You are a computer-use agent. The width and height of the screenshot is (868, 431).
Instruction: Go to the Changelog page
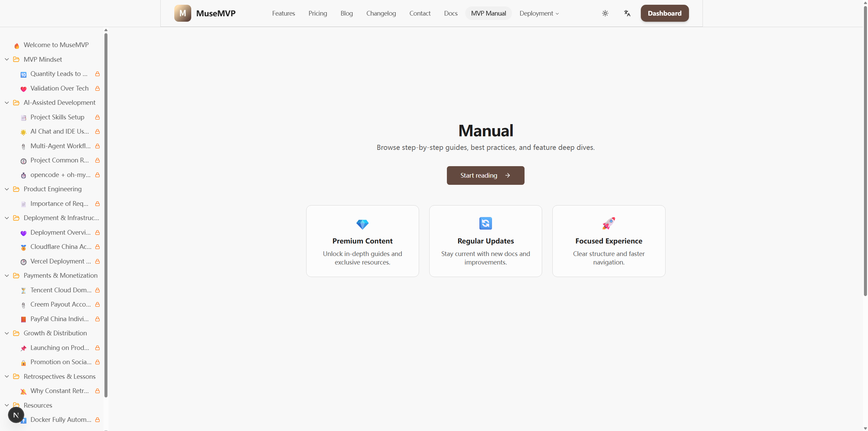381,13
